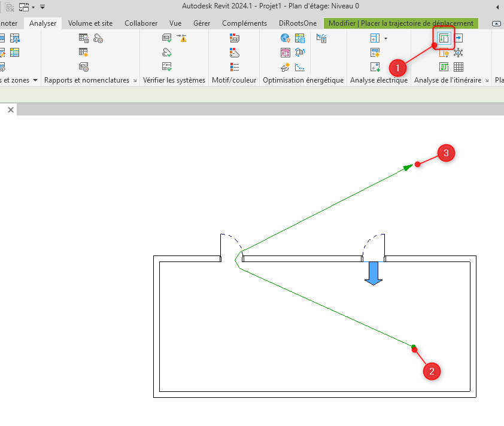This screenshot has width=504, height=426.
Task: Switch to the Volume et site tab
Action: tap(90, 23)
